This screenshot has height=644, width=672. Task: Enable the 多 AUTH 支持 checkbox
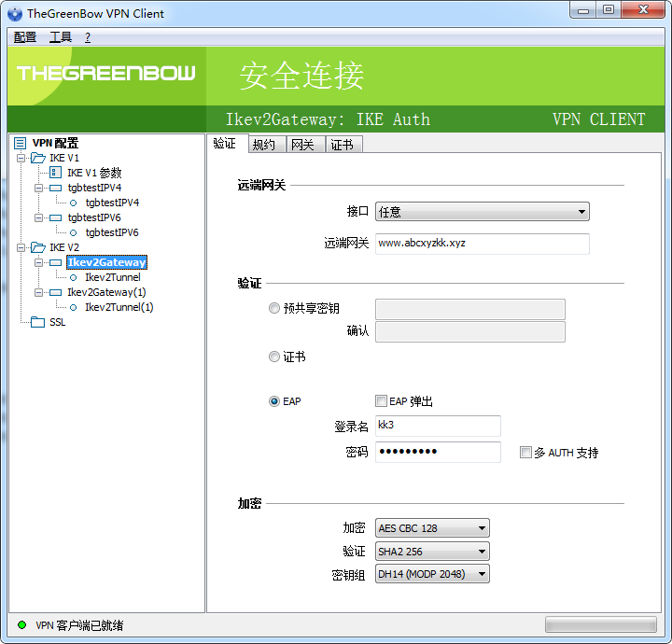[525, 452]
